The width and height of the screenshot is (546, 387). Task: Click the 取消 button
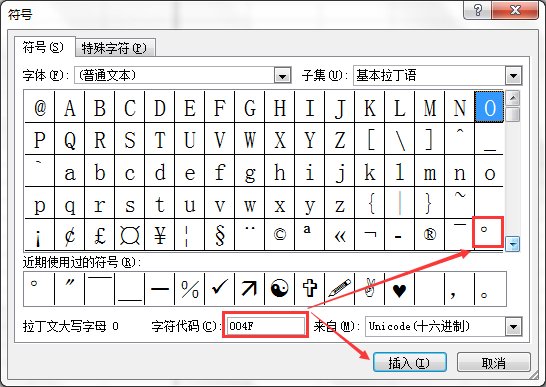[494, 363]
